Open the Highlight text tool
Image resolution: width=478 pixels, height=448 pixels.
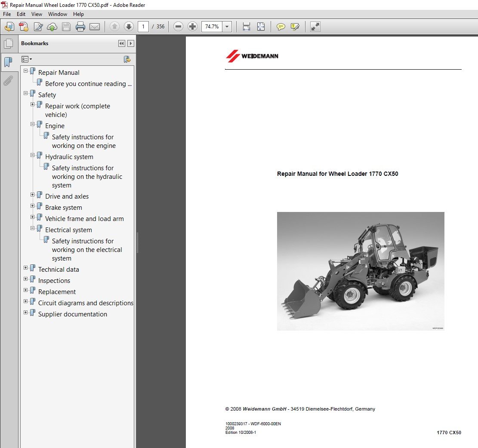(x=294, y=27)
